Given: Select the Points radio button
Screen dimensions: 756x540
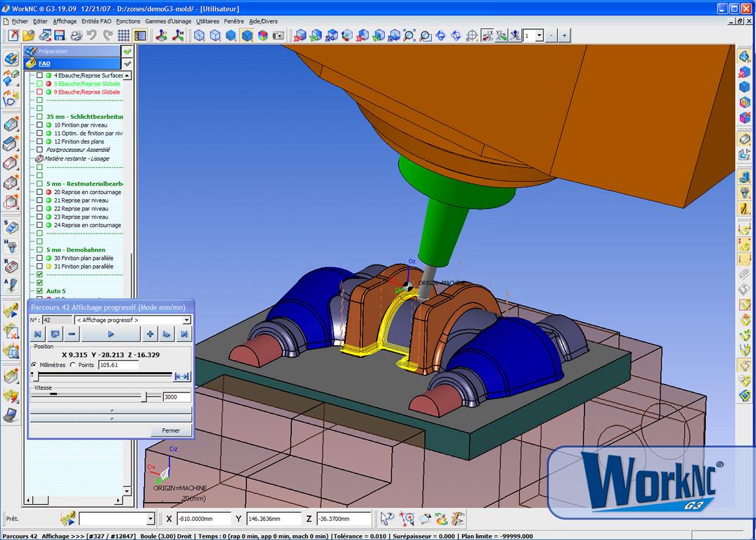Looking at the screenshot, I should pyautogui.click(x=73, y=365).
